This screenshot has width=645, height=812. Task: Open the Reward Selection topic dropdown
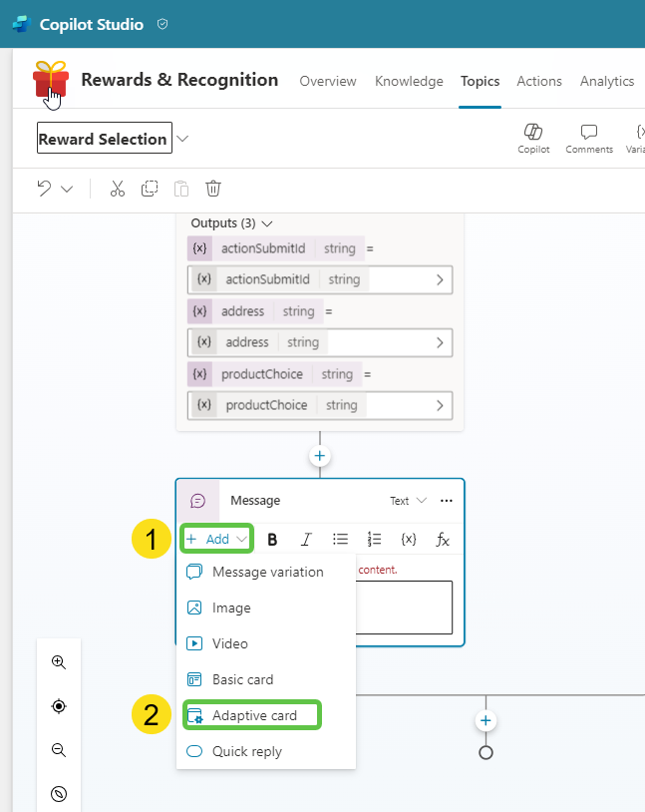[x=181, y=139]
